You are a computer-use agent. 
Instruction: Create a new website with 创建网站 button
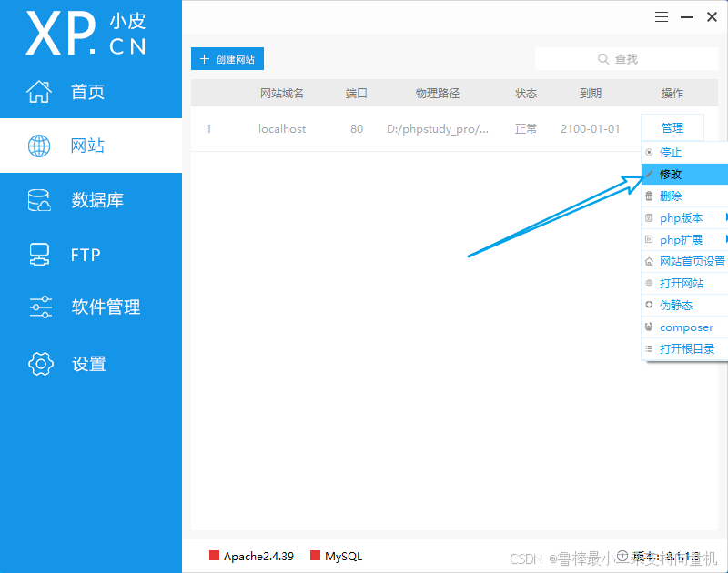(x=227, y=59)
